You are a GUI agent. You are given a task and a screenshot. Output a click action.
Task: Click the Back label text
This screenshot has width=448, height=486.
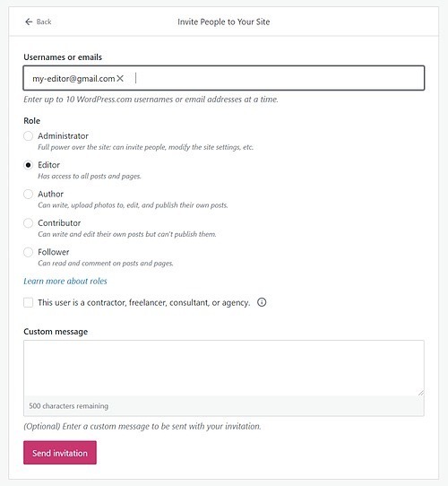click(x=44, y=22)
